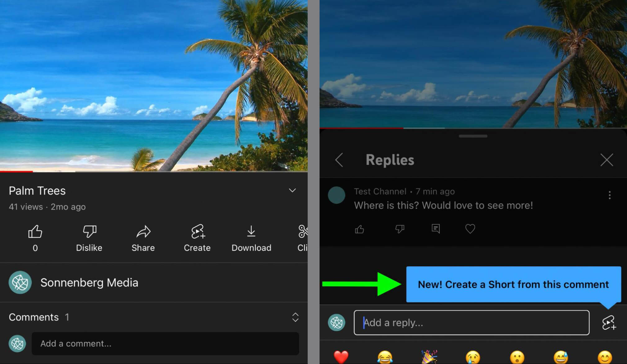Select the Sonnenberg Media channel link
This screenshot has height=364, width=627.
click(x=89, y=282)
